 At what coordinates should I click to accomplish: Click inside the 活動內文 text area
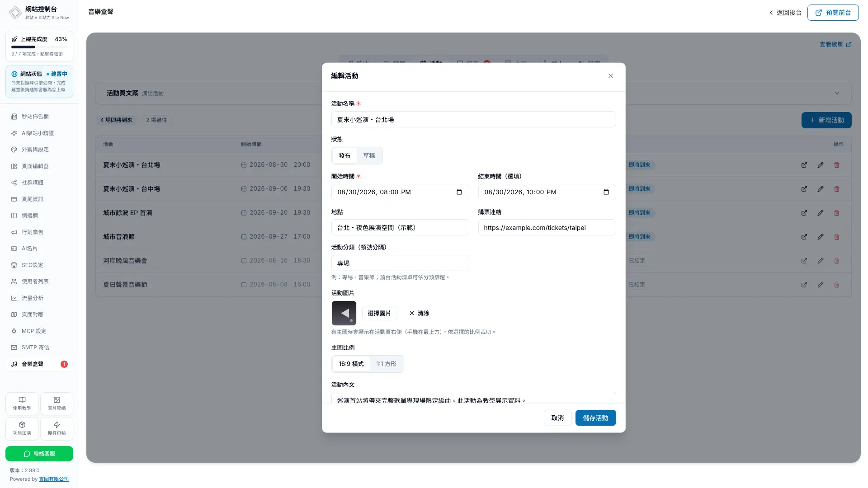(x=473, y=398)
